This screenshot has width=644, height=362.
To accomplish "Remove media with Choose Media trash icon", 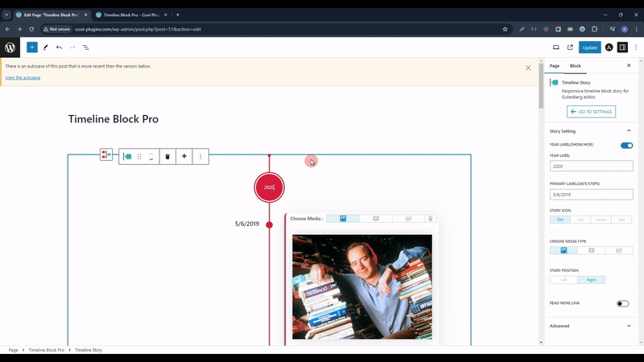I will point(430,219).
